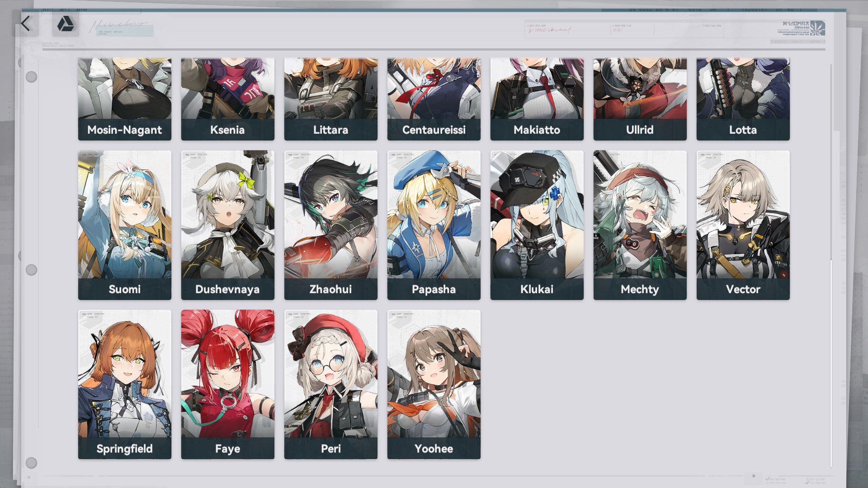This screenshot has width=868, height=488.
Task: Choose Peri's portrait card
Action: [331, 385]
